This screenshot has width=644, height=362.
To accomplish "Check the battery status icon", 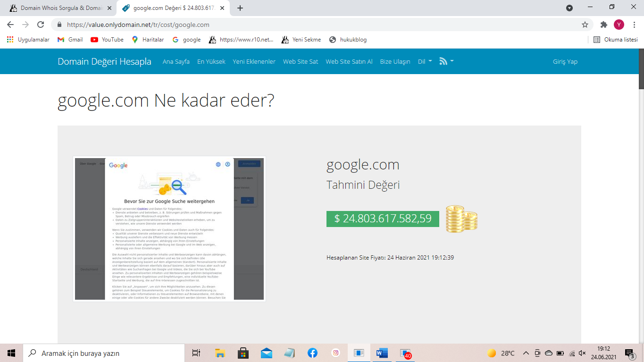I will [560, 353].
